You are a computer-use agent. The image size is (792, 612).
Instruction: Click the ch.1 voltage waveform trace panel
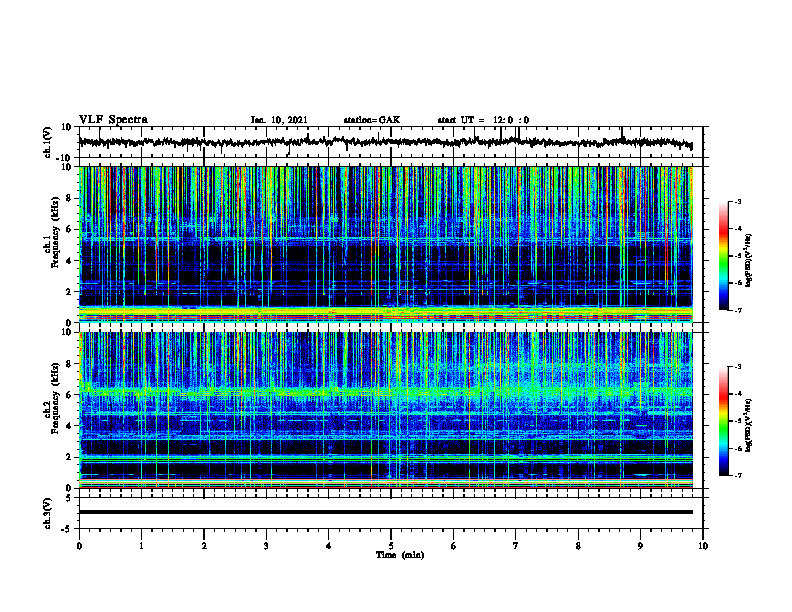(x=391, y=142)
